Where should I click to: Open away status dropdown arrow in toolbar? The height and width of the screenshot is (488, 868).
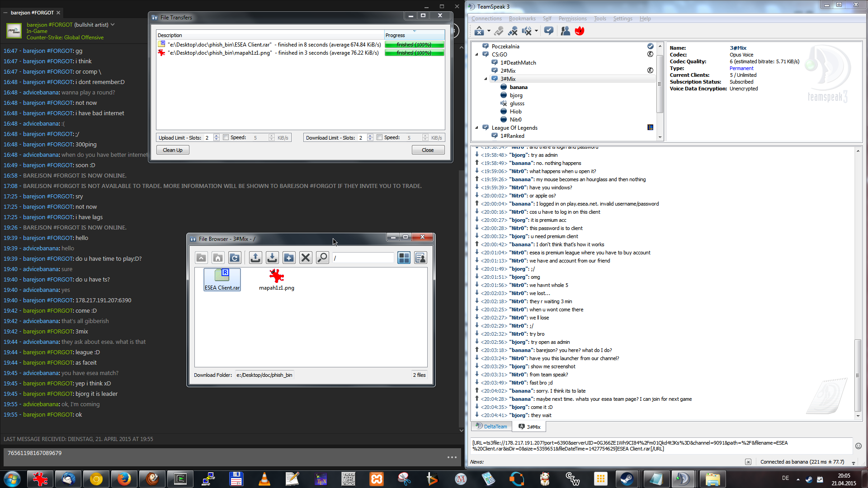[489, 31]
